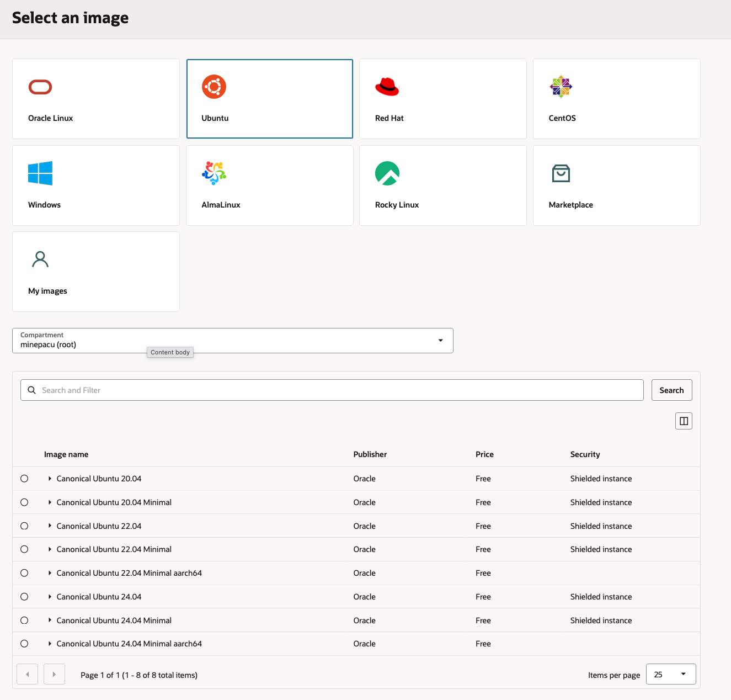Click the Rocky Linux logo icon

point(387,173)
